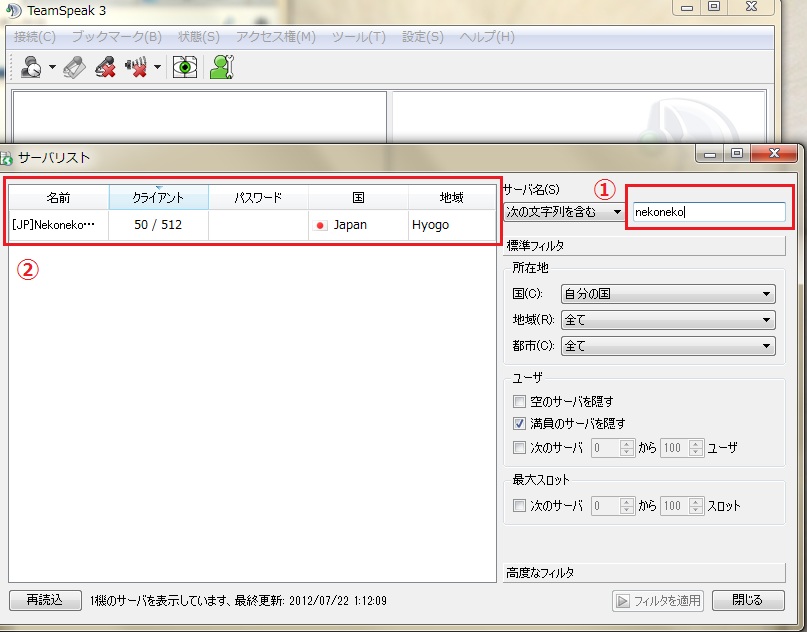Click the green eye subscribe channels icon
Viewport: 807px width, 632px height.
click(x=184, y=68)
